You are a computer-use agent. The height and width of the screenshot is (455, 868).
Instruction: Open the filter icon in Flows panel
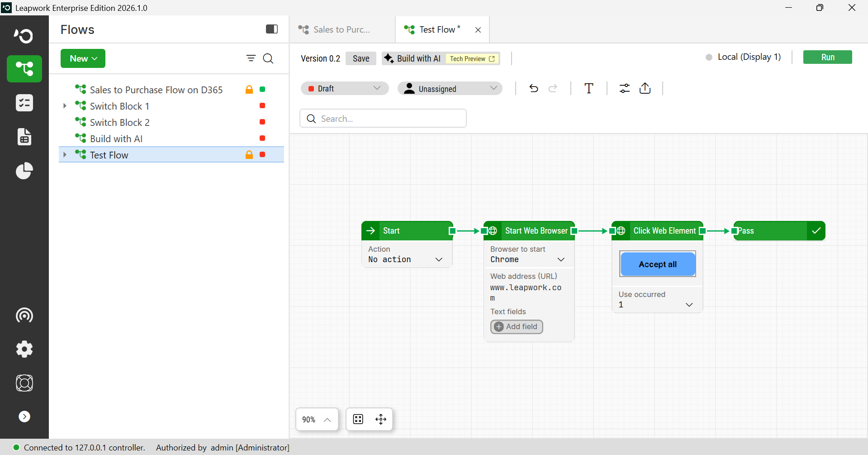(251, 58)
